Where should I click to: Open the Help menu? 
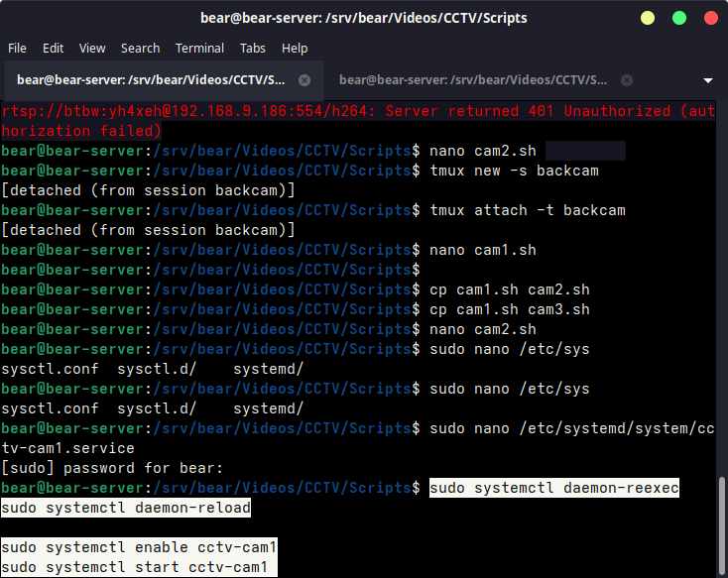click(x=295, y=49)
